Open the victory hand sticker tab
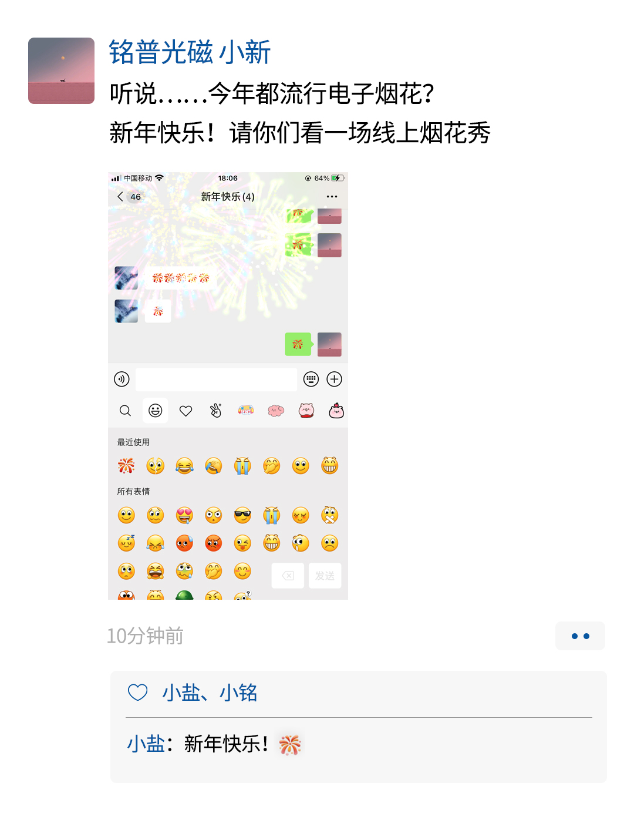Viewport: 634px width, 840px height. click(215, 411)
